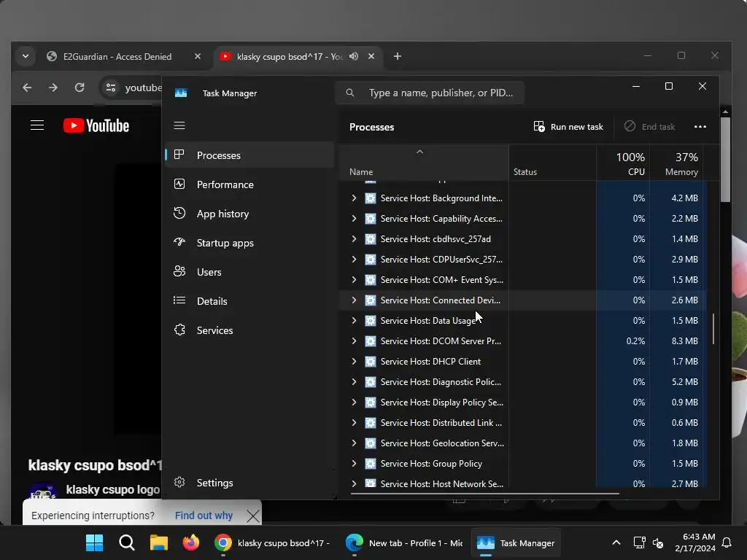Switch to the Performance page
This screenshot has height=560, width=747.
249,184
